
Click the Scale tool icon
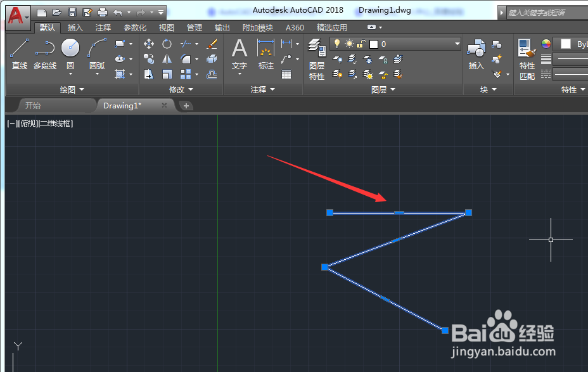(167, 74)
